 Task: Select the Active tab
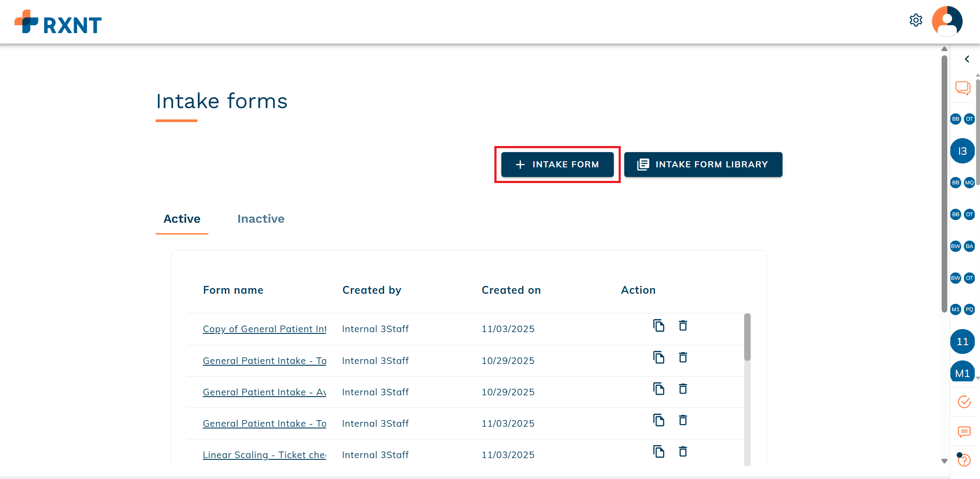click(x=182, y=219)
